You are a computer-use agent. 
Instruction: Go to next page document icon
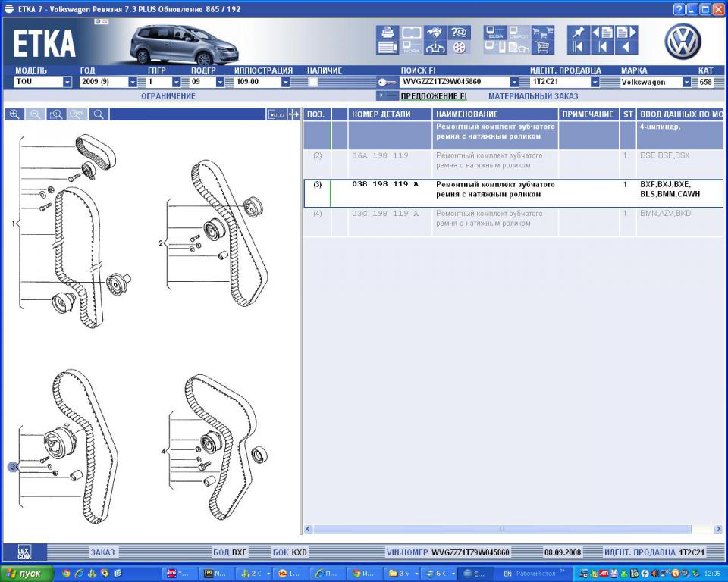pos(626,33)
